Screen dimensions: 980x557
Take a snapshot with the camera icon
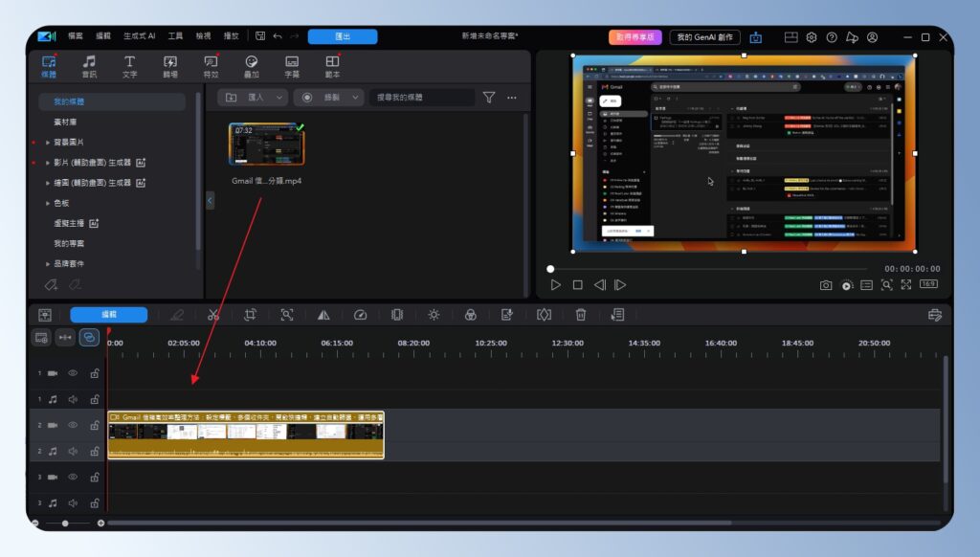(825, 284)
